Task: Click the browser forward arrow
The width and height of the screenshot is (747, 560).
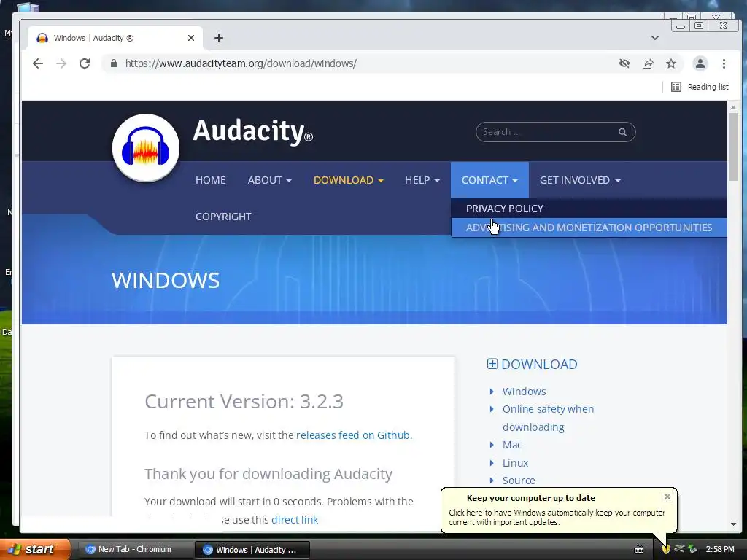Action: (61, 63)
